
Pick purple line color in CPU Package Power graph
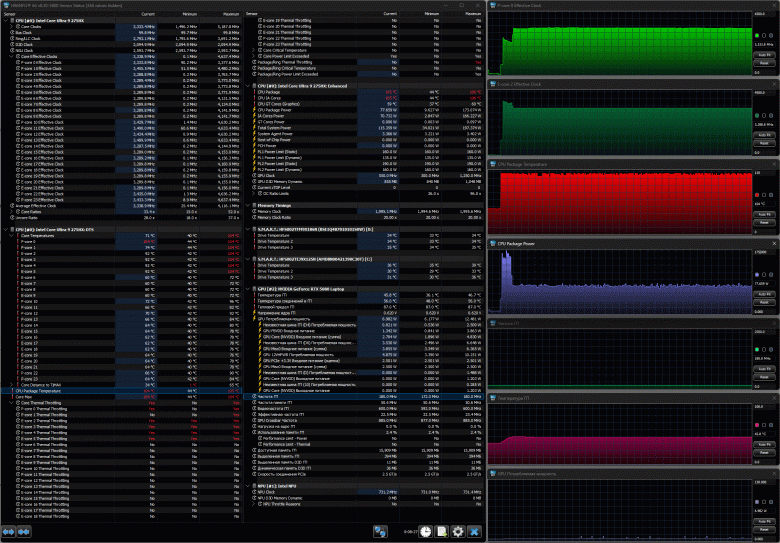pos(757,274)
